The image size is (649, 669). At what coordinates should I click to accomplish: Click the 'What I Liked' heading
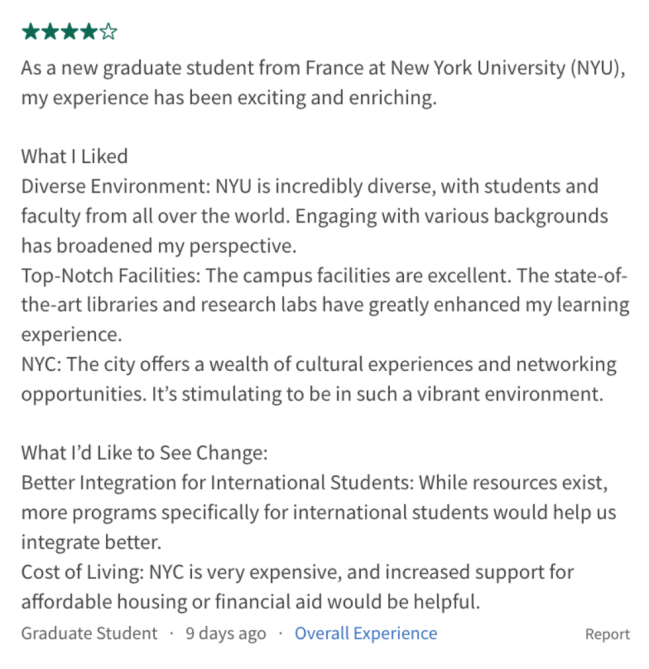pyautogui.click(x=74, y=156)
